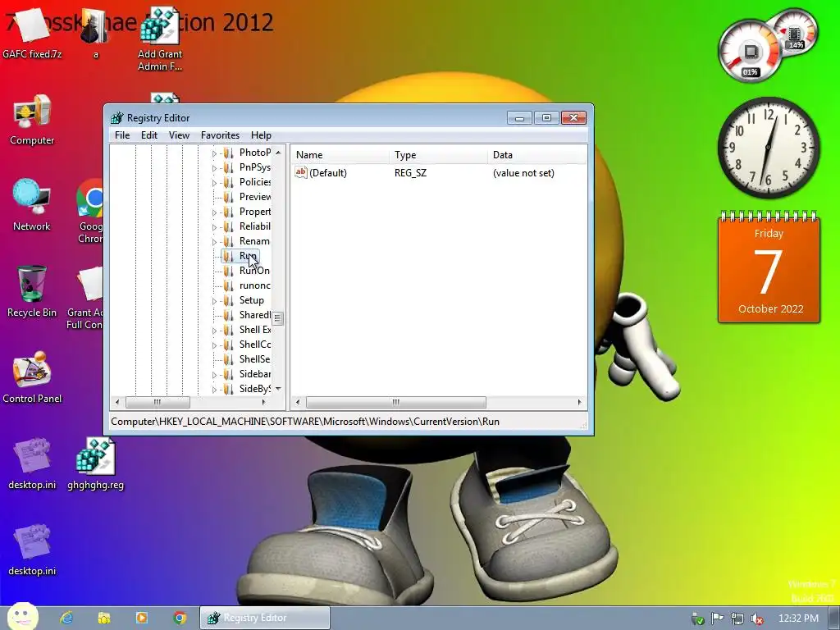Click the green shield tray icon
The width and height of the screenshot is (840, 630).
coord(697,619)
